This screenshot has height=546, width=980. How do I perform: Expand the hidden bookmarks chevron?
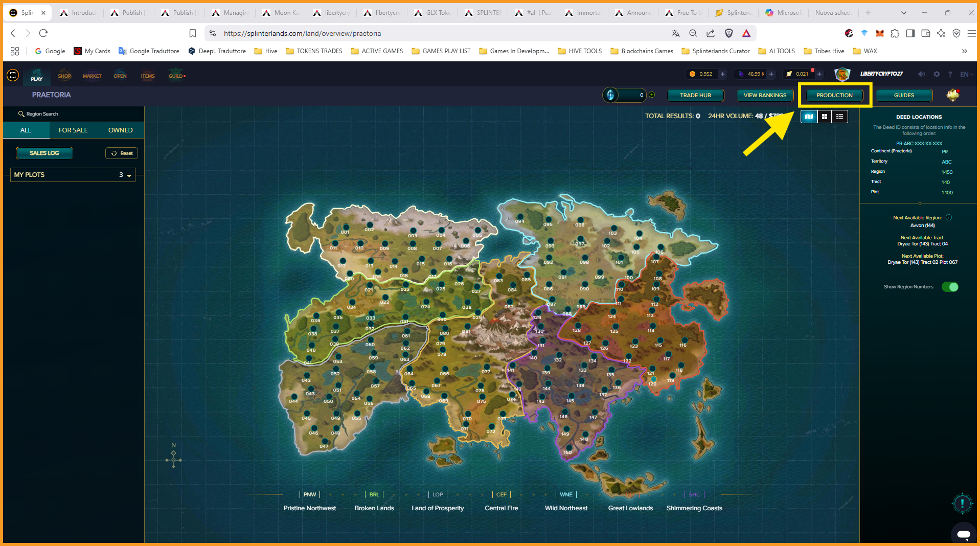coord(964,51)
